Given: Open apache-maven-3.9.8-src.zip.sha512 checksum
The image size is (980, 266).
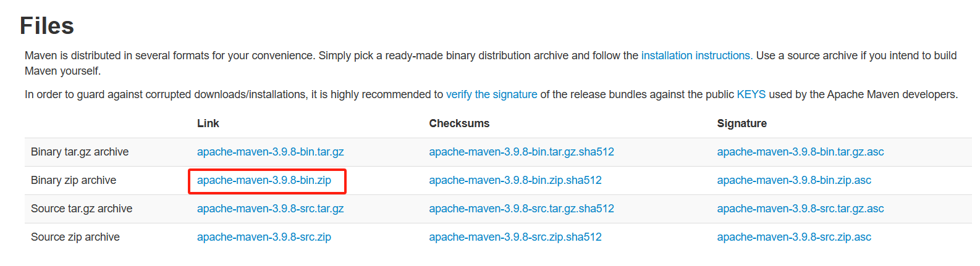Looking at the screenshot, I should [515, 237].
